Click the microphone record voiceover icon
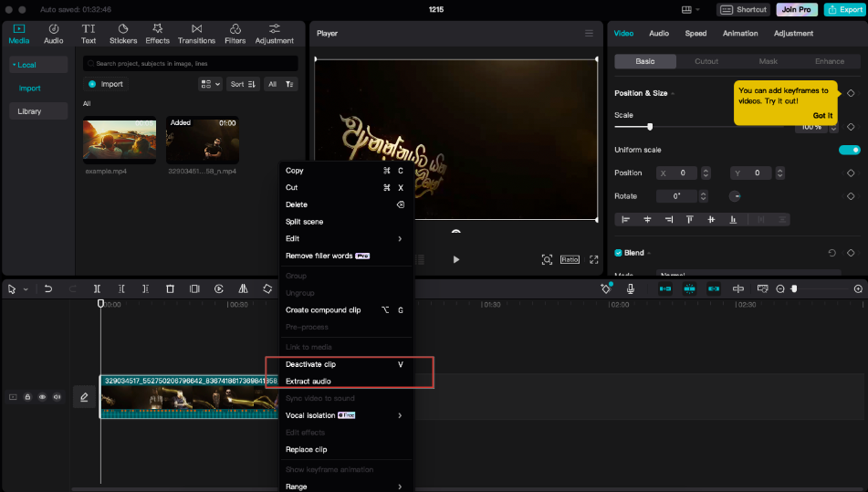Screen dimensions: 868x492 (630, 288)
